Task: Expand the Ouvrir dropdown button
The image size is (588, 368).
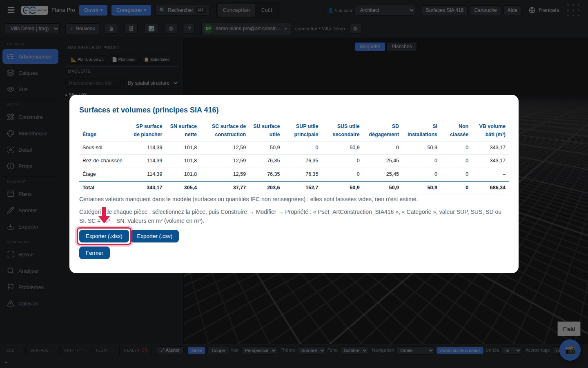Action: (93, 10)
